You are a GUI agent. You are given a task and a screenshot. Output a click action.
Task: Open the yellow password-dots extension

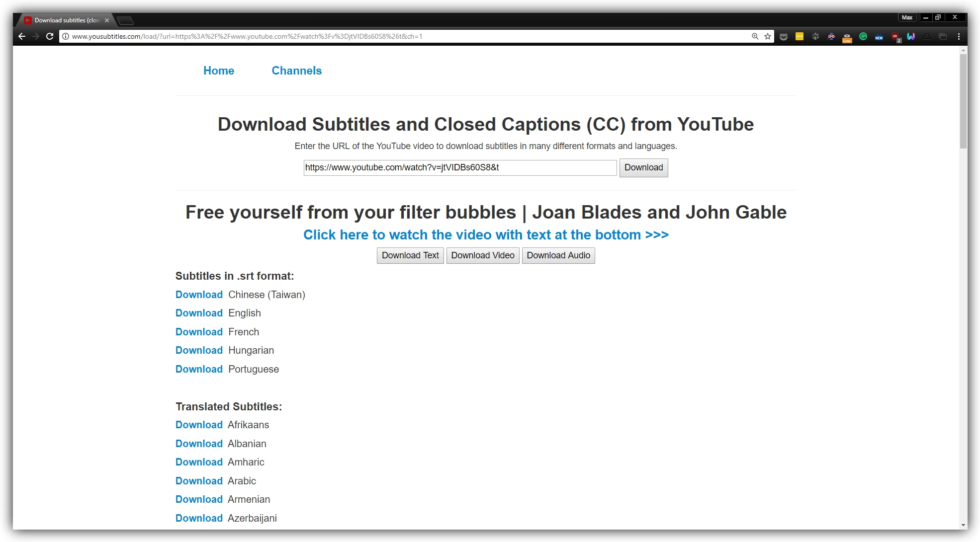tap(800, 36)
